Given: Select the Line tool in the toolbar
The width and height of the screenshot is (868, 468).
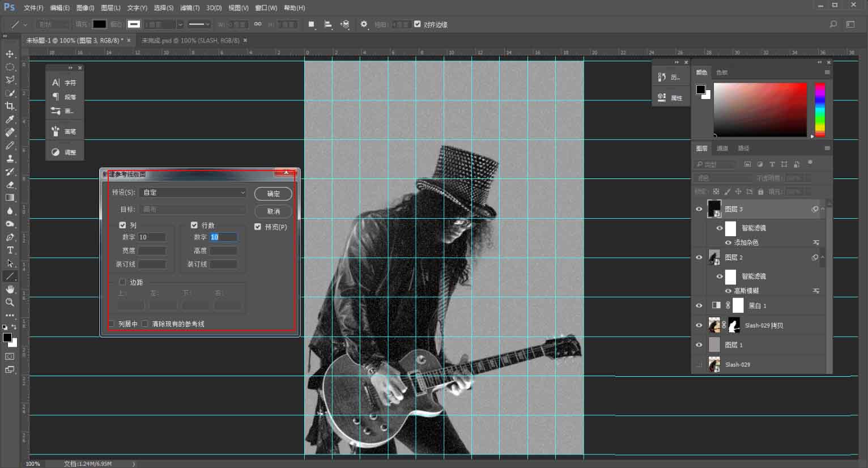Looking at the screenshot, I should 10,276.
